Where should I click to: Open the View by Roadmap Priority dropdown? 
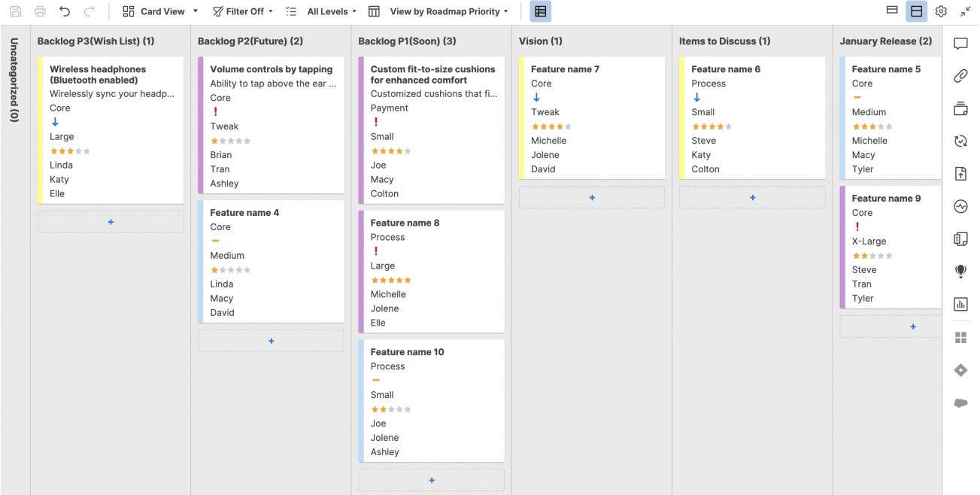coord(448,11)
